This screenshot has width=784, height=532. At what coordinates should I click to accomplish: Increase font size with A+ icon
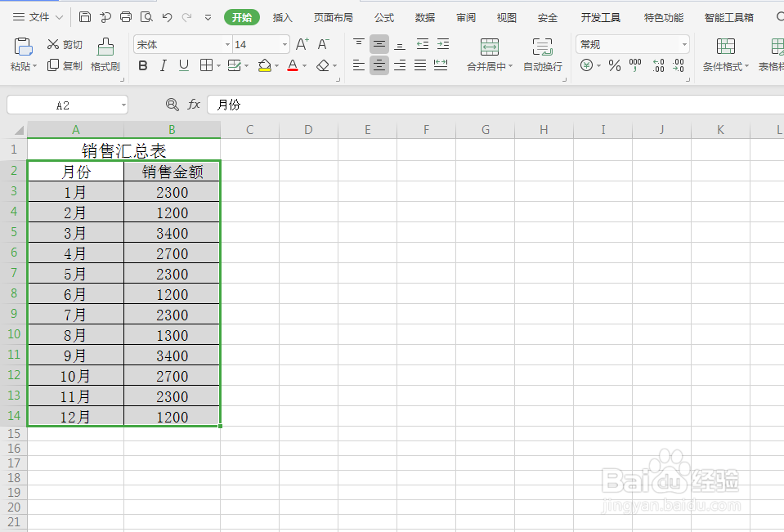pos(302,44)
